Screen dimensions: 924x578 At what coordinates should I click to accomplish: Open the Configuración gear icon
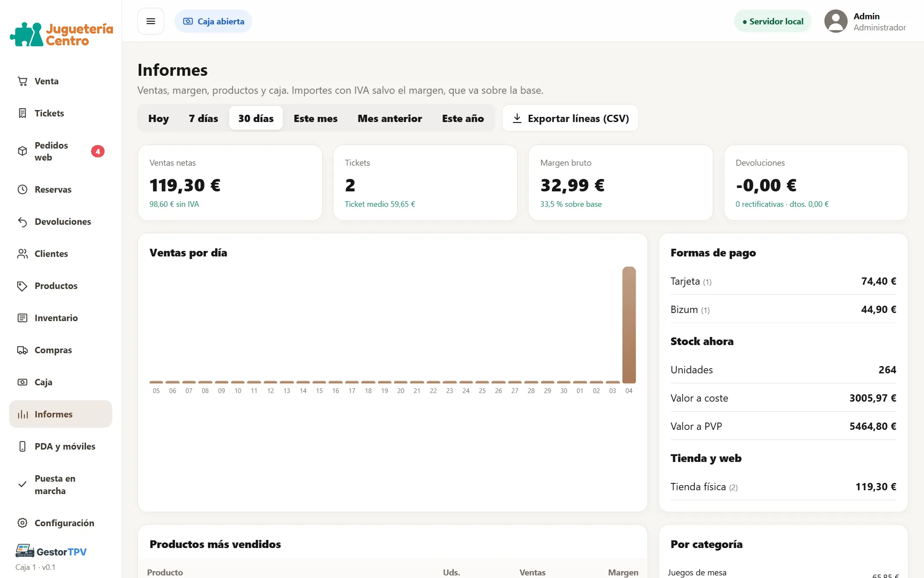[22, 523]
